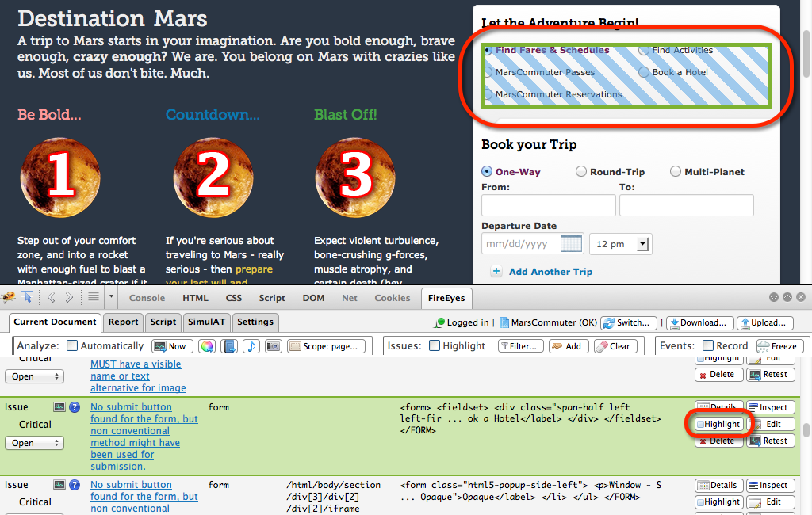Image resolution: width=812 pixels, height=515 pixels.
Task: Select the Book a Hotel radio button
Action: [x=644, y=72]
